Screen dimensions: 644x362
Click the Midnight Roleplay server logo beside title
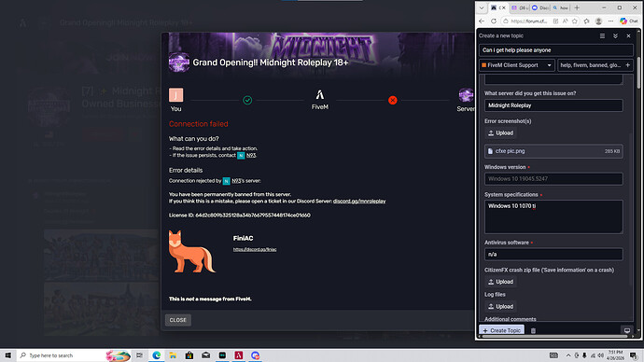(x=179, y=63)
